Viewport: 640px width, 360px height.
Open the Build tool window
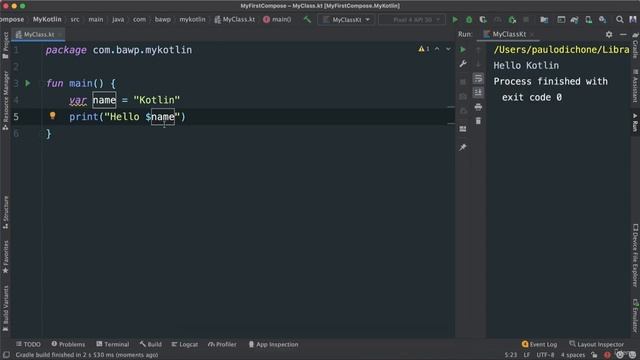point(151,344)
